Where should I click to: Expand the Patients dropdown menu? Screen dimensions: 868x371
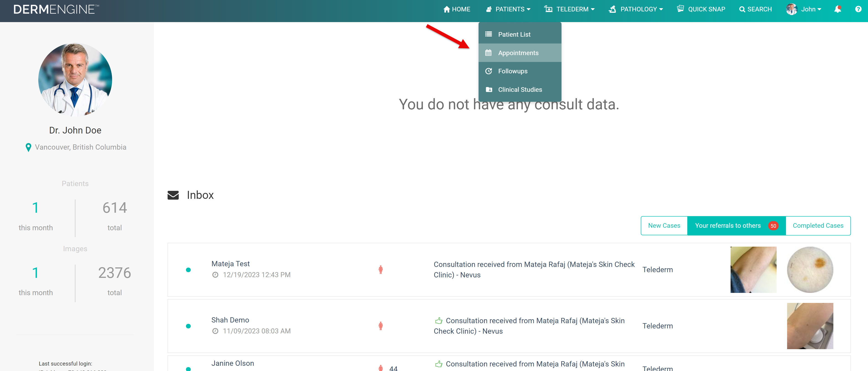(x=508, y=9)
